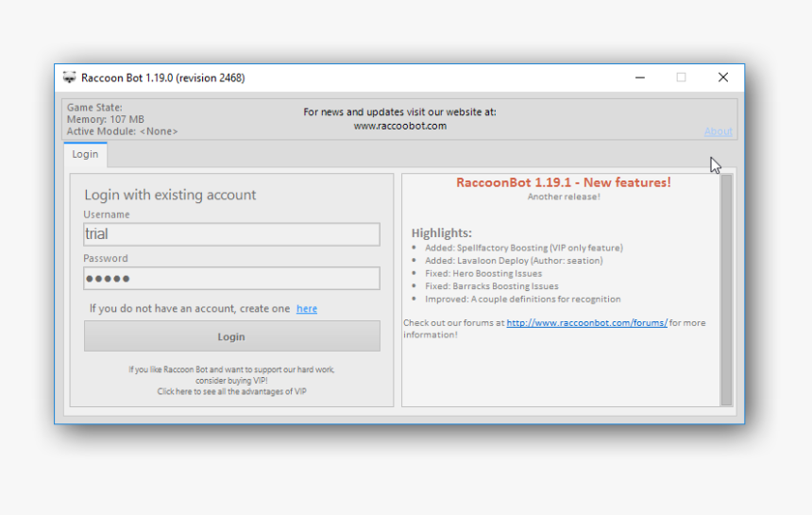This screenshot has height=515, width=812.
Task: Click 'Added: Lavaloon Deploy' highlight line
Action: [x=514, y=261]
